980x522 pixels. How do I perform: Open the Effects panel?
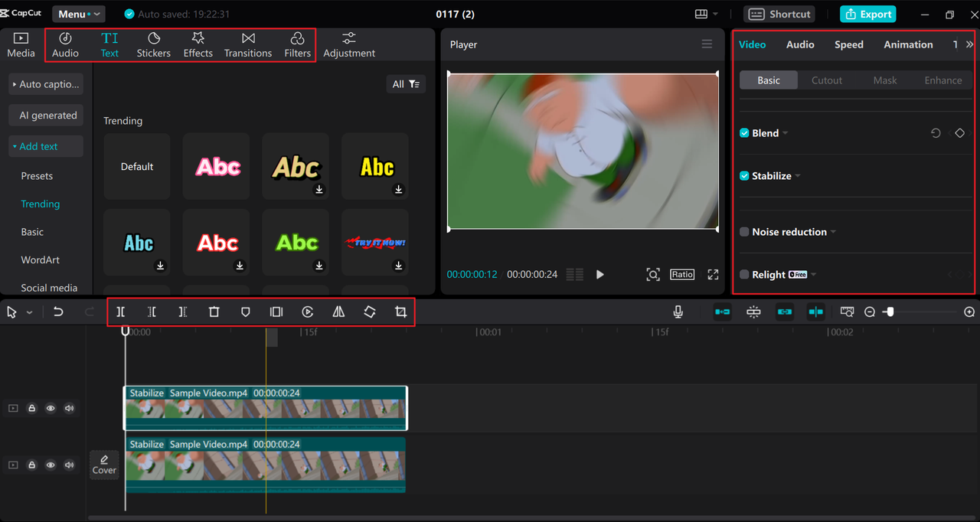coord(198,44)
